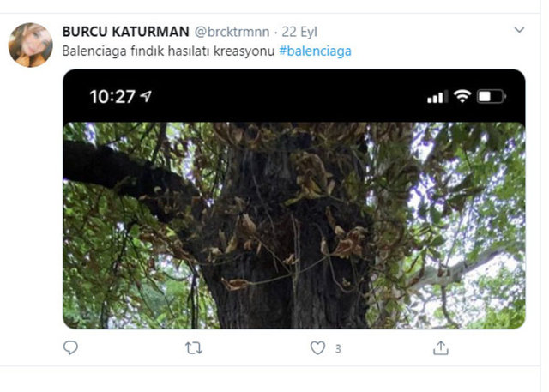Click the tweet text about fındık hasılatı
549x392 pixels.
(169, 51)
